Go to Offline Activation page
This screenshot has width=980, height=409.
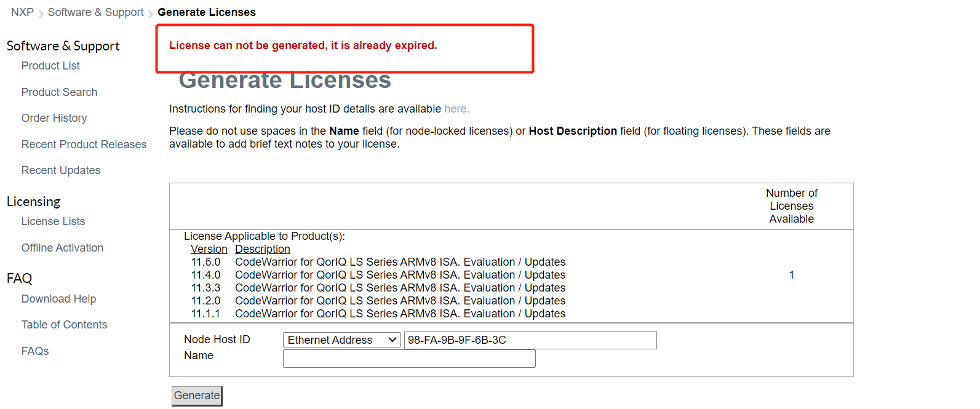(62, 248)
